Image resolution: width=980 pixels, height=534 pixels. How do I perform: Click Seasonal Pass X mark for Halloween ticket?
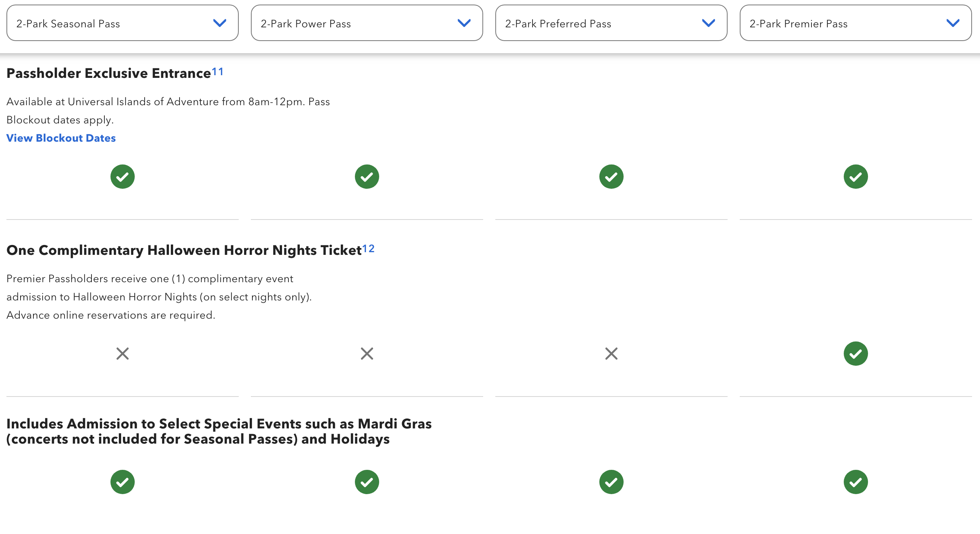123,354
